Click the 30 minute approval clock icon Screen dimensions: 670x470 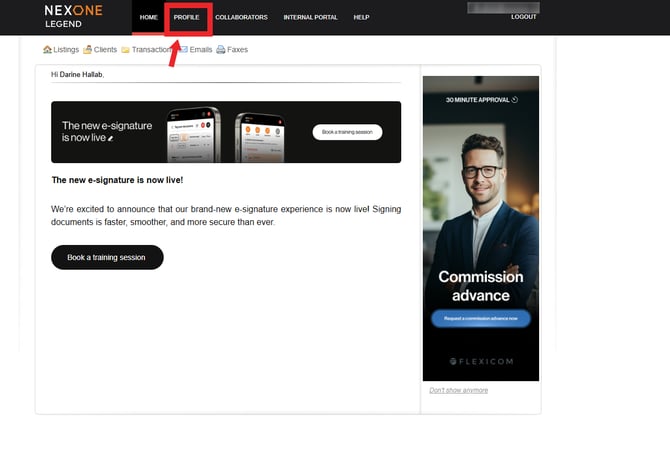[515, 100]
